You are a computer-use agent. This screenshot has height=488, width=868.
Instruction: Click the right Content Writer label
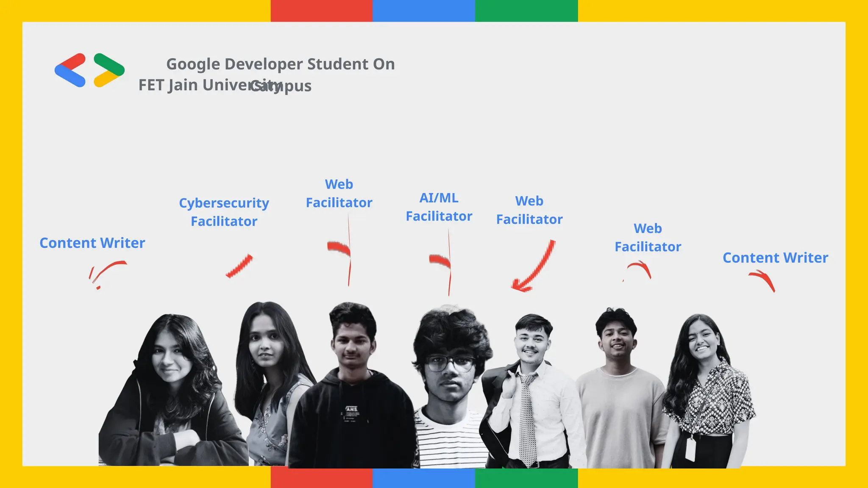[775, 258]
